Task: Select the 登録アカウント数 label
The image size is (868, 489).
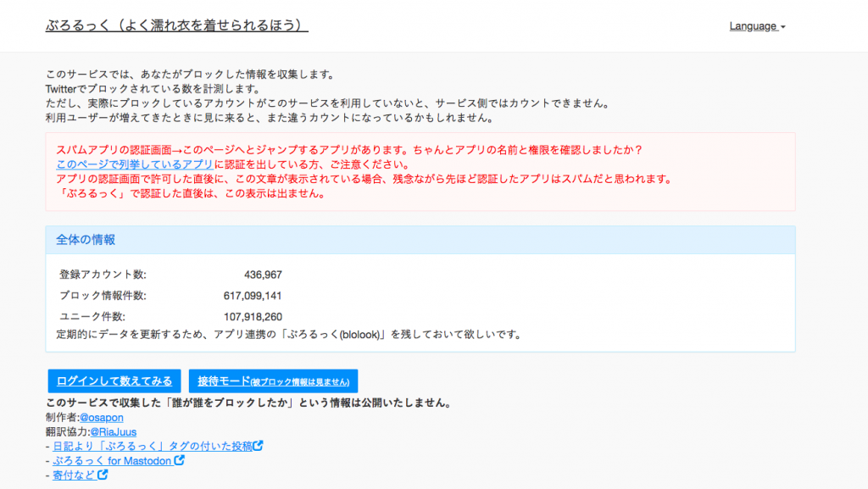Action: 103,275
